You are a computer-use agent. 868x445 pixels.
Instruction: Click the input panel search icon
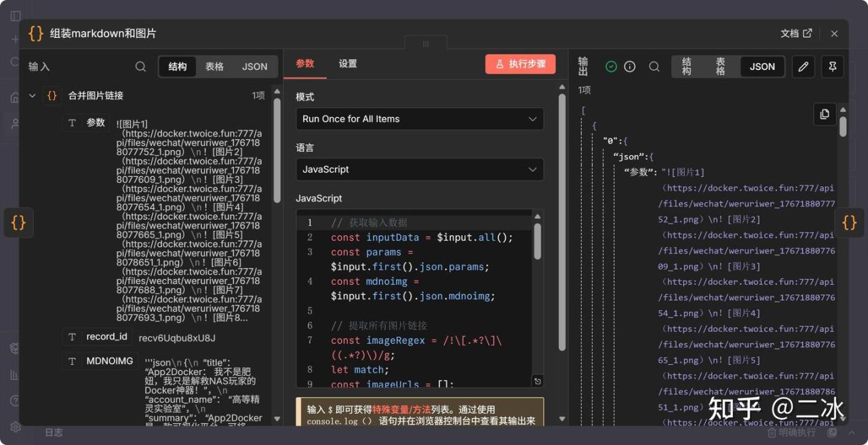(140, 66)
